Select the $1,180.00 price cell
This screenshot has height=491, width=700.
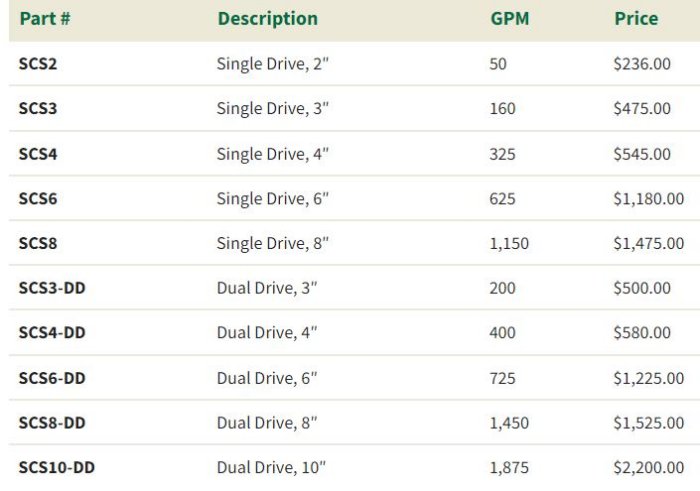648,198
